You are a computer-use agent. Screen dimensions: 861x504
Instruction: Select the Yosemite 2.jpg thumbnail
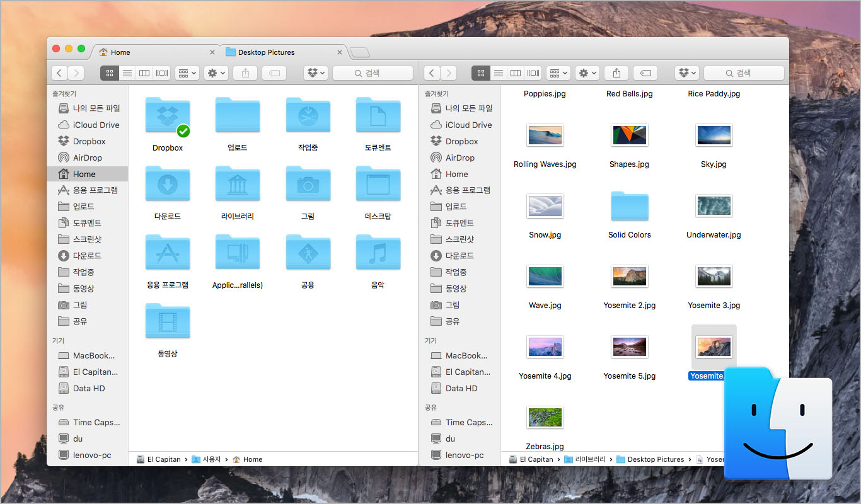pos(630,276)
